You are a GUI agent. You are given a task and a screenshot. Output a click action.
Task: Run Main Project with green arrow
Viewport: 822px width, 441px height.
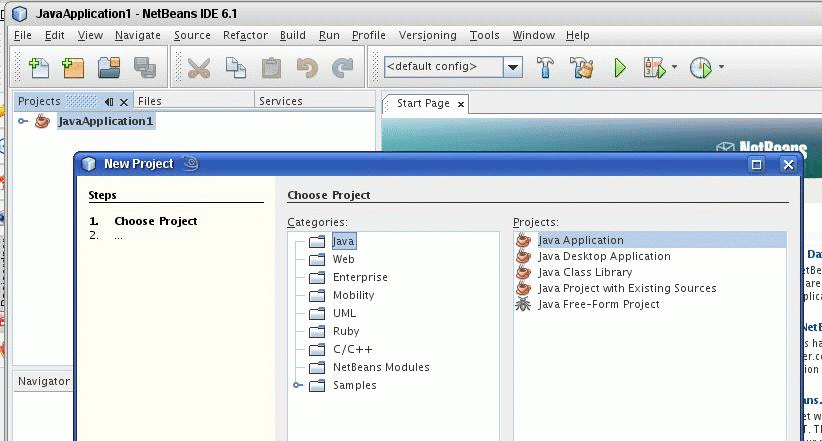point(619,68)
